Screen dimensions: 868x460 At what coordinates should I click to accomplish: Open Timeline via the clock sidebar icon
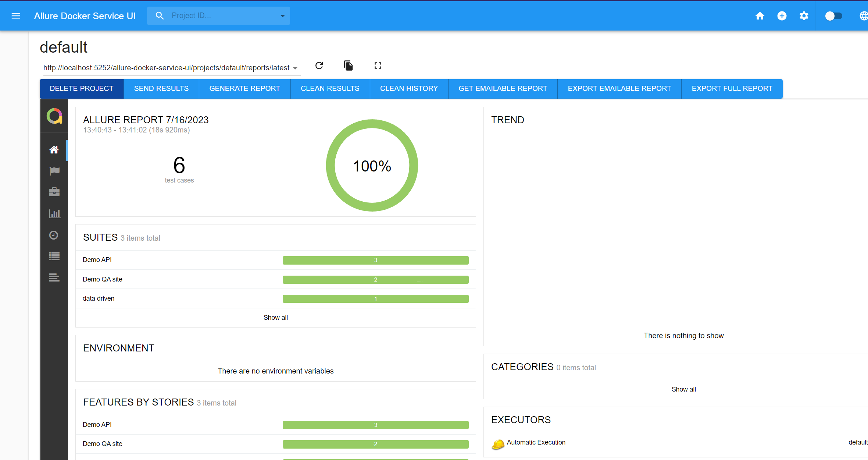pos(54,235)
